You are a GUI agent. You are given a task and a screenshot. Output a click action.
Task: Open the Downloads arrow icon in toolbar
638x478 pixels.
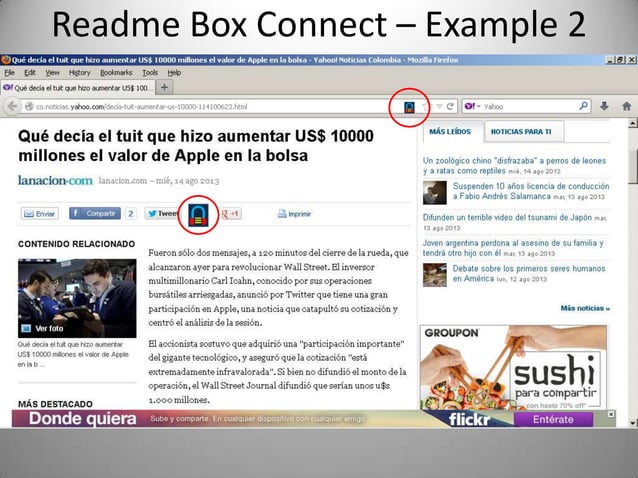pos(604,106)
